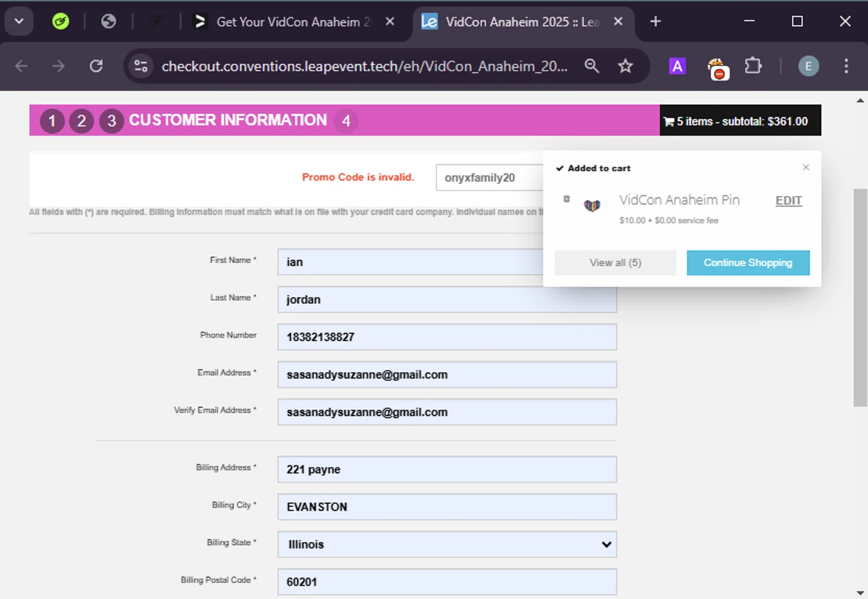View site information icon in address bar

(x=141, y=66)
